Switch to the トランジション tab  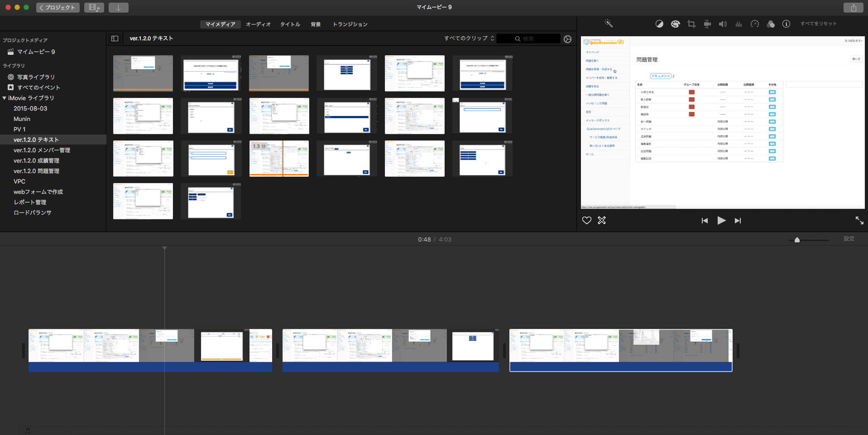click(350, 24)
